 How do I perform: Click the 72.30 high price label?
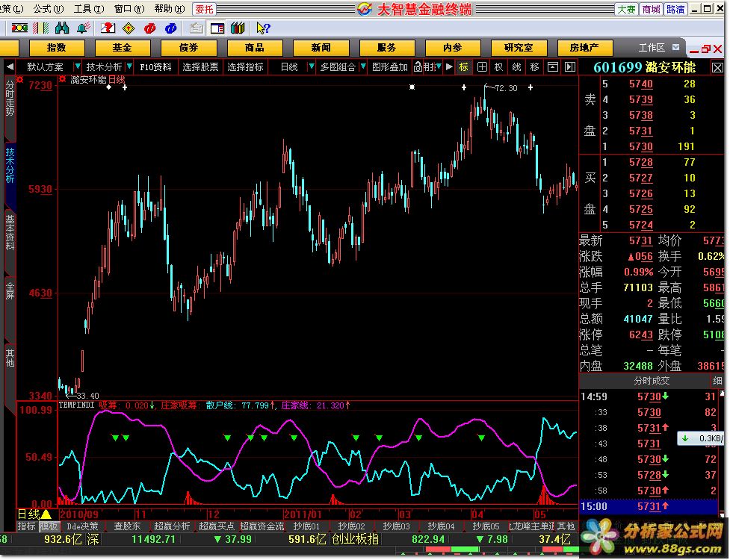tap(506, 88)
